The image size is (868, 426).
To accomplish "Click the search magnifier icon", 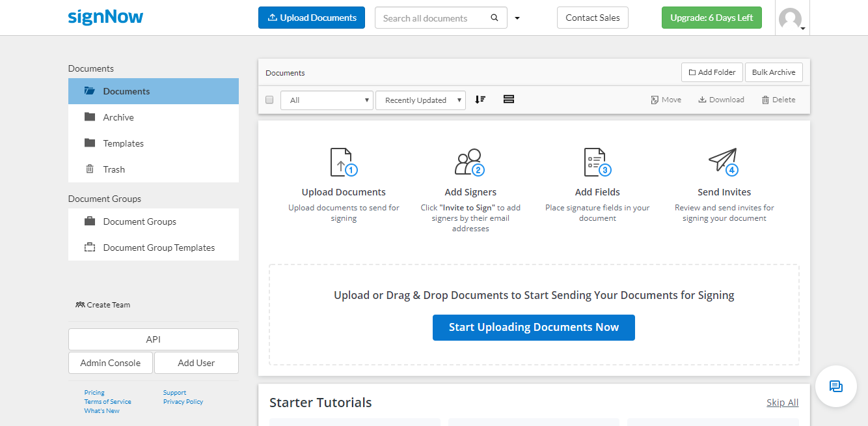I will point(495,18).
